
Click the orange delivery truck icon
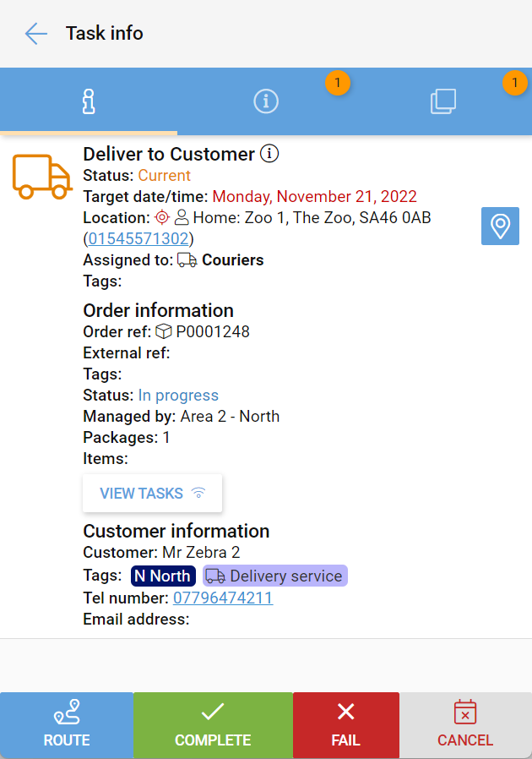tap(42, 177)
